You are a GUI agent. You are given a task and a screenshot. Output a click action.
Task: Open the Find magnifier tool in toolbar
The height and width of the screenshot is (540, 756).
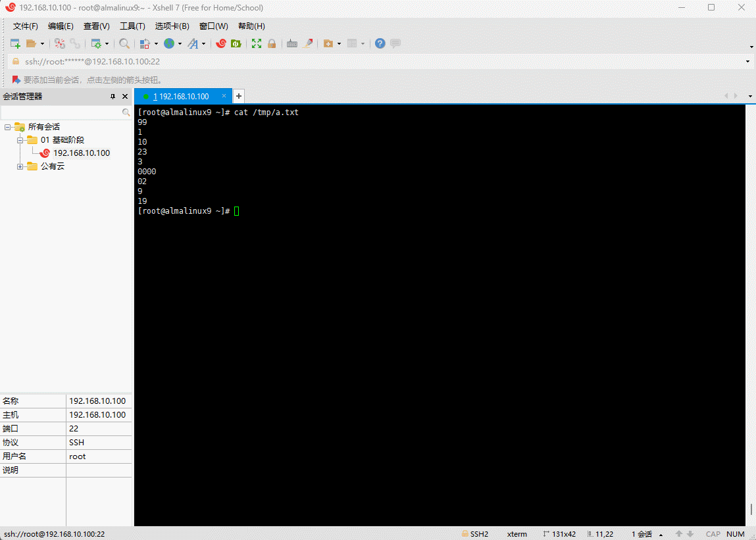tap(124, 43)
